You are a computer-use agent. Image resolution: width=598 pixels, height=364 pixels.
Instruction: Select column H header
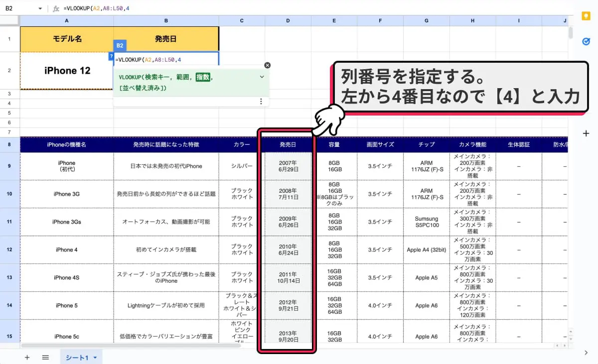472,21
